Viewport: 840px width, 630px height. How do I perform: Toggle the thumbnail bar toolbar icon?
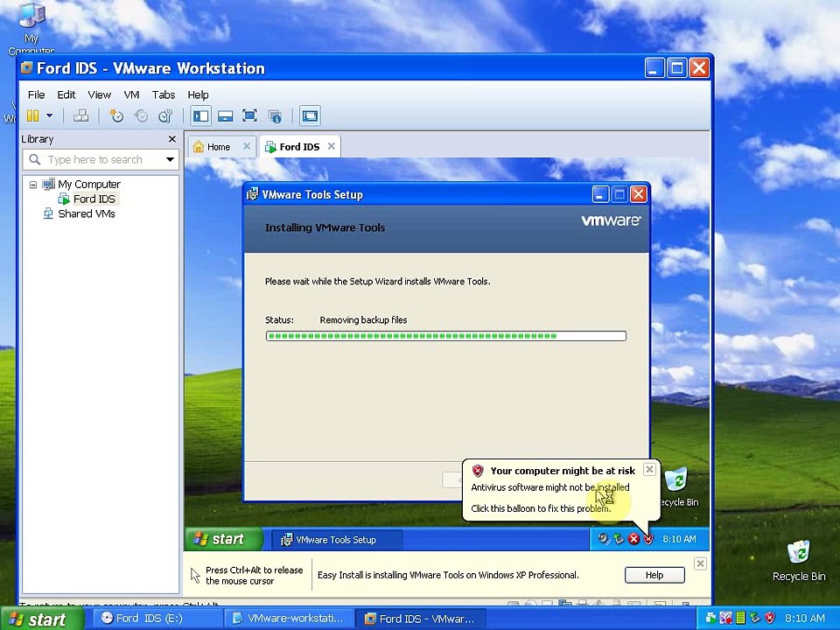click(x=225, y=115)
